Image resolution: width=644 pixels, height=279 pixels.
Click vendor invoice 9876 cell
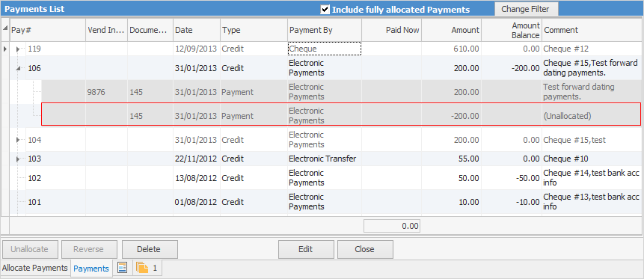[x=106, y=92]
